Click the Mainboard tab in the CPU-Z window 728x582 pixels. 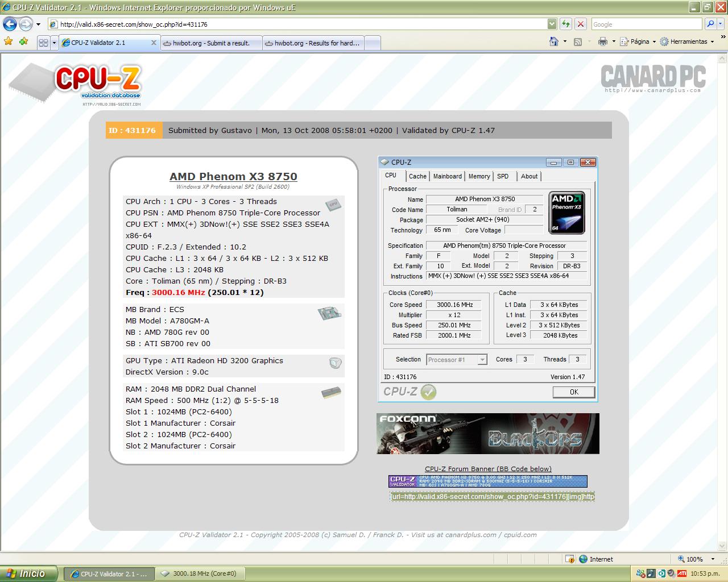[x=448, y=176]
